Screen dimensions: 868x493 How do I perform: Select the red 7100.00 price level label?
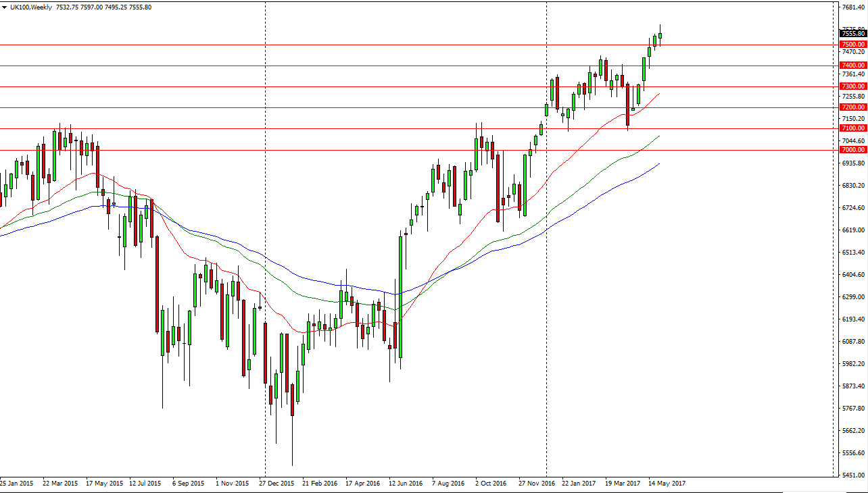click(852, 128)
